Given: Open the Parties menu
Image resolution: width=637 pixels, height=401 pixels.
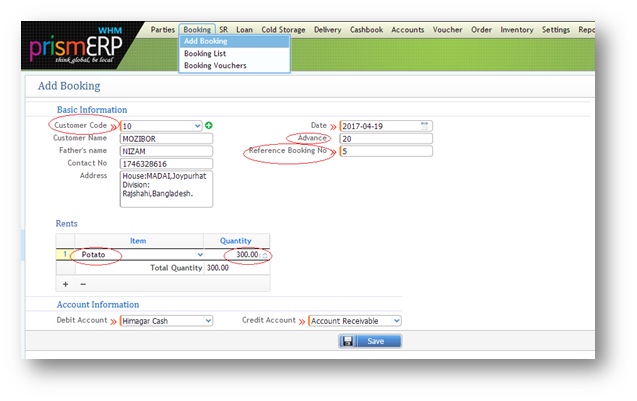Looking at the screenshot, I should [x=162, y=30].
